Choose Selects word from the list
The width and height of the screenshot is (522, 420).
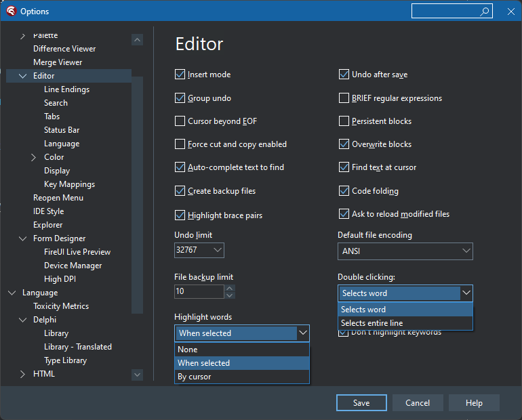[405, 310]
